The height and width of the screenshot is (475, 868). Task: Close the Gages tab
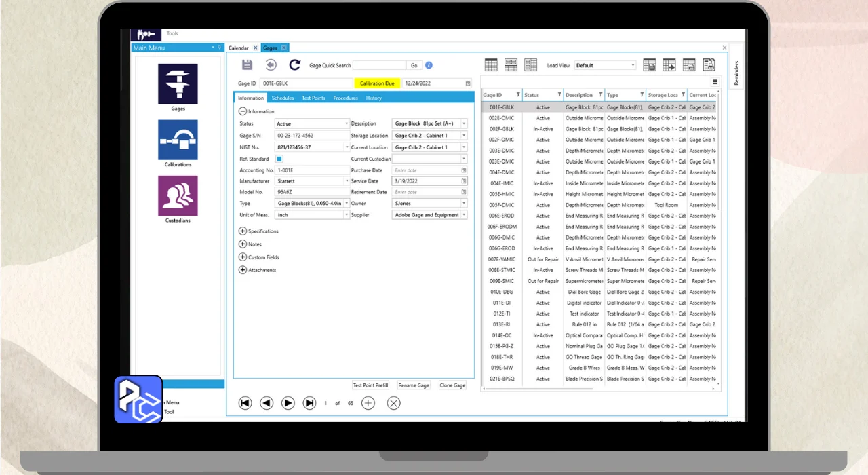click(284, 48)
